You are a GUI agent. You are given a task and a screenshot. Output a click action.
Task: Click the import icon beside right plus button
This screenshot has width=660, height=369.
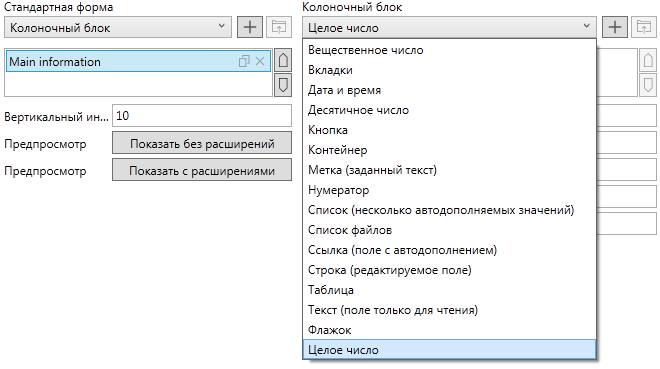pyautogui.click(x=644, y=27)
